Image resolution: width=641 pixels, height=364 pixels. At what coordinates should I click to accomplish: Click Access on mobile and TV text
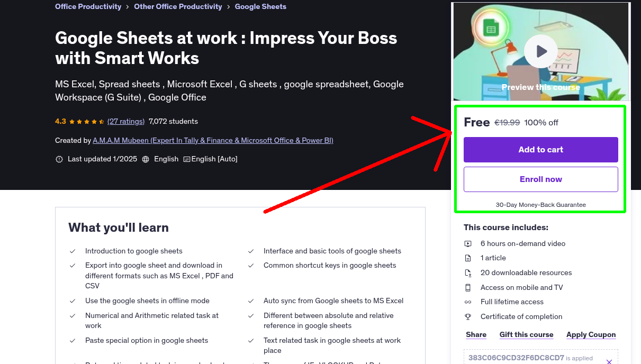pyautogui.click(x=522, y=288)
